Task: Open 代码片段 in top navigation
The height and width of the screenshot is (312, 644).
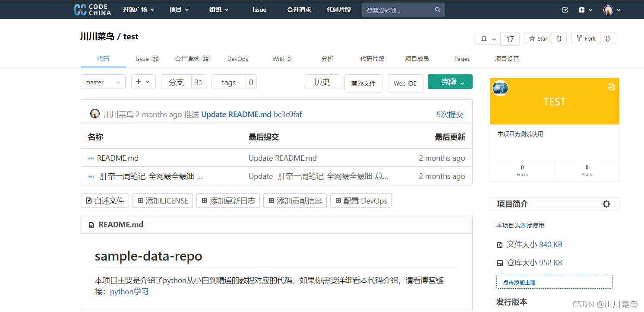Action: [x=339, y=10]
